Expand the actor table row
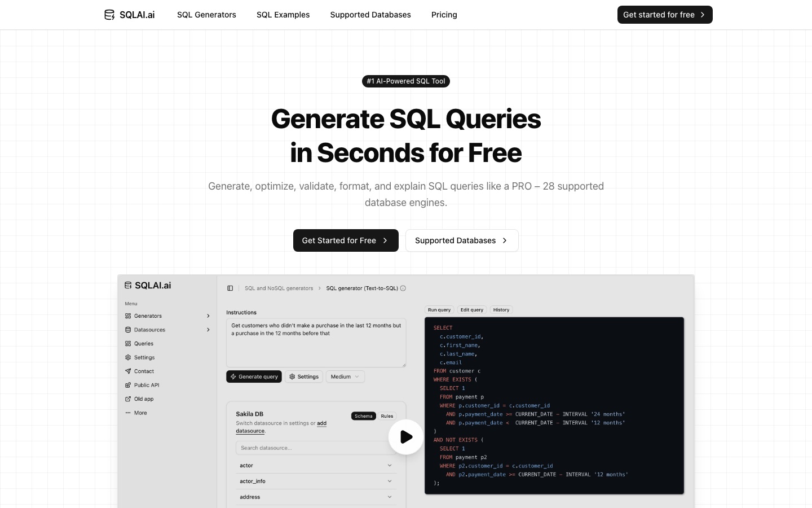The image size is (812, 508). 316,466
